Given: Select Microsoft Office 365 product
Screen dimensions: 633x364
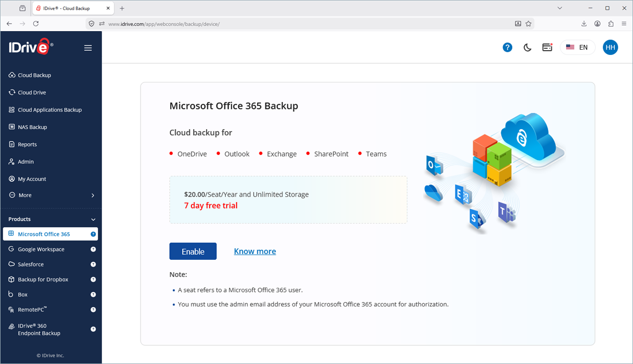Looking at the screenshot, I should tap(50, 234).
